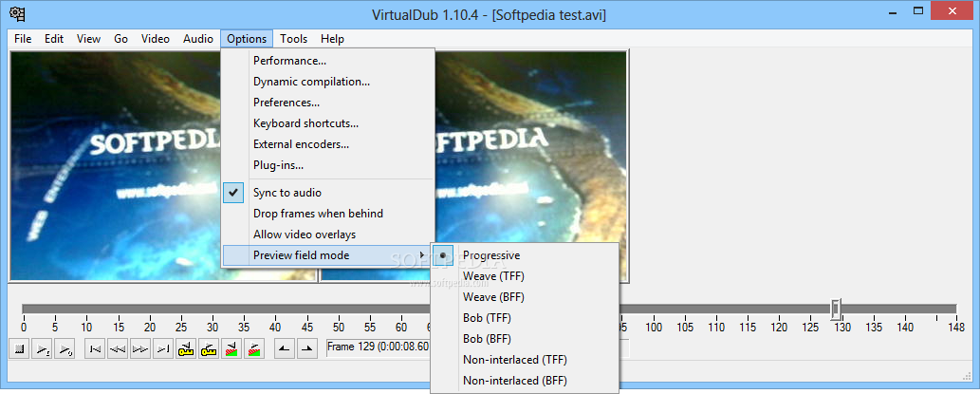Screen dimensions: 980x394
Task: Open Dynamic compilation... dialog
Action: (x=328, y=82)
